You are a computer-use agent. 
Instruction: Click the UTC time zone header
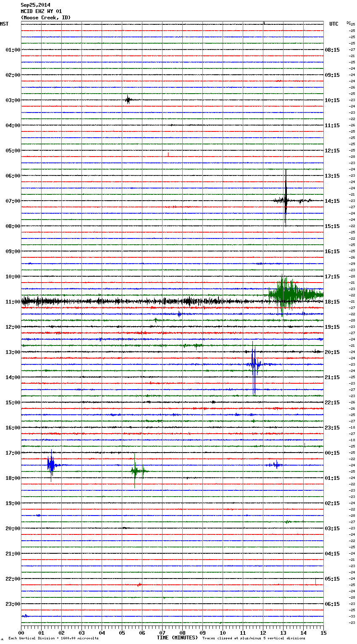coord(333,24)
